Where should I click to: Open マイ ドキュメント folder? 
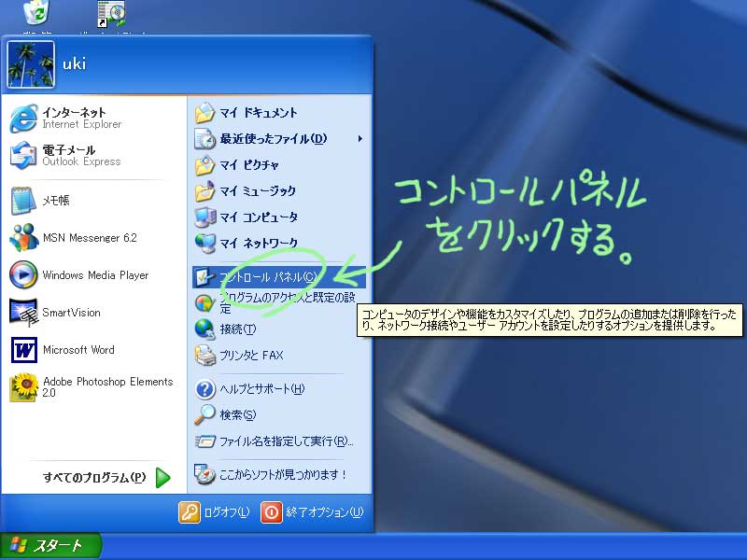(x=258, y=113)
